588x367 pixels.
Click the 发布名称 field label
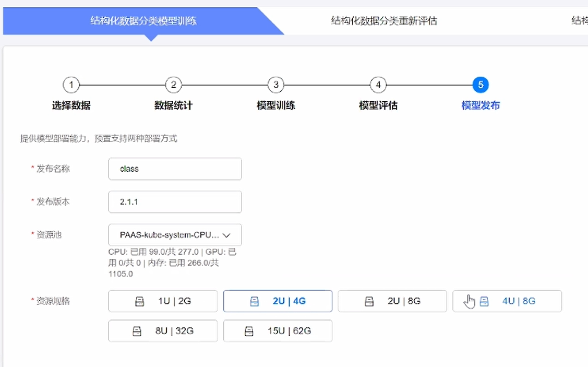53,169
